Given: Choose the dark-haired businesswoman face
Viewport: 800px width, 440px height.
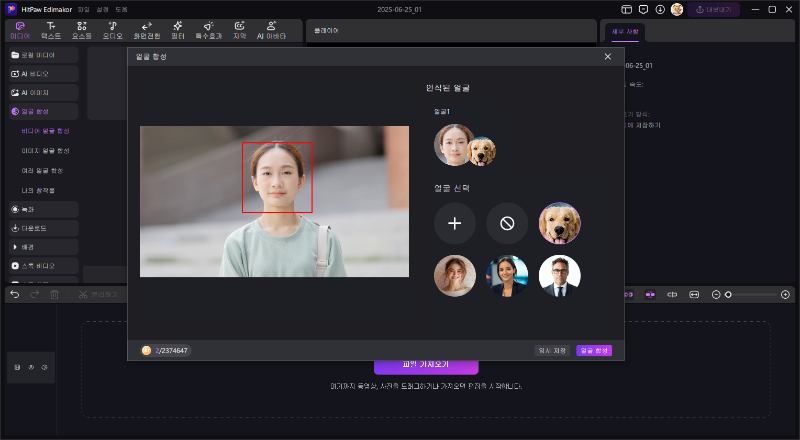Looking at the screenshot, I should [x=507, y=276].
